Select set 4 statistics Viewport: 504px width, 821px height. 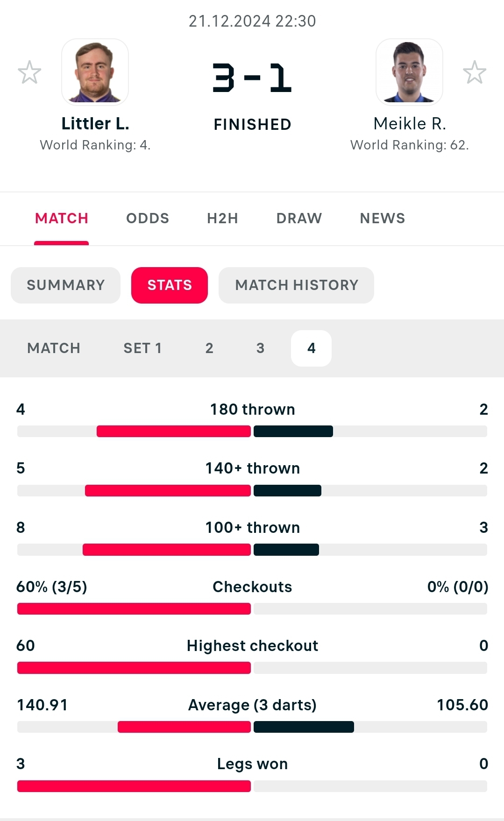pos(311,348)
